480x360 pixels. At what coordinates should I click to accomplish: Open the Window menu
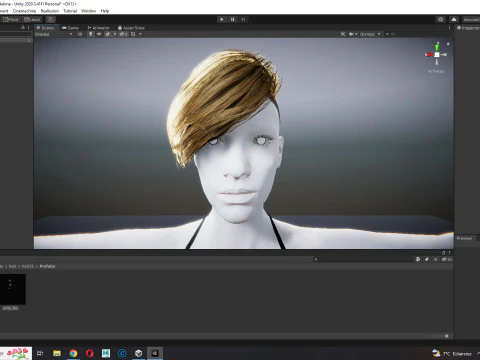[88, 11]
